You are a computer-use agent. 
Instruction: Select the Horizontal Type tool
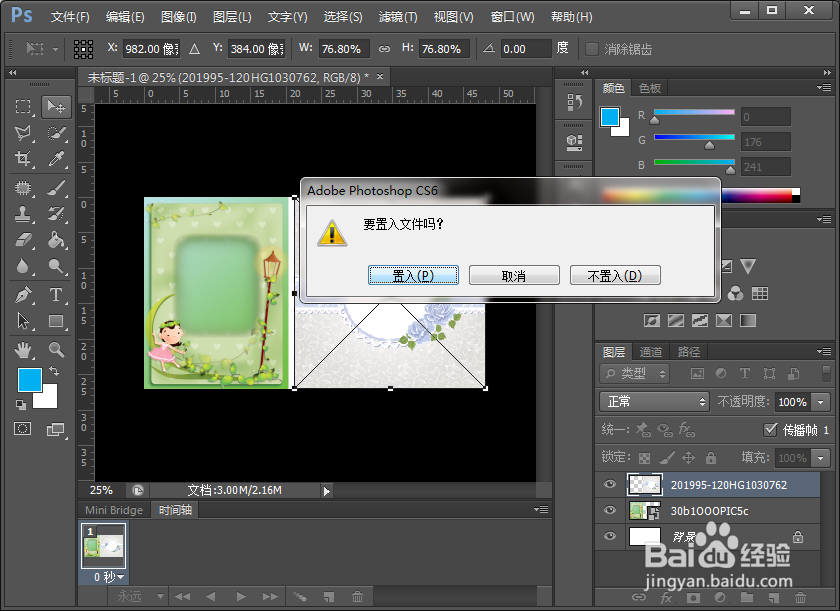[56, 295]
